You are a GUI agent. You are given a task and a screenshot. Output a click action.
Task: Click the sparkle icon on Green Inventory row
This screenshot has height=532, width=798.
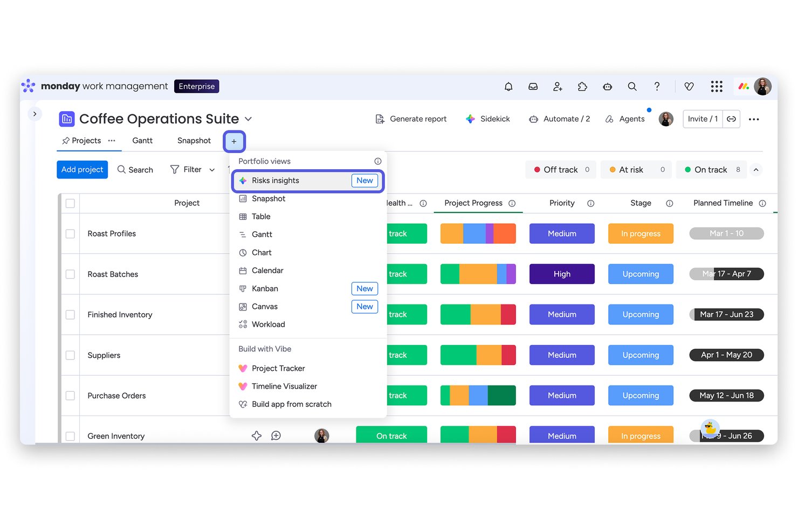257,436
